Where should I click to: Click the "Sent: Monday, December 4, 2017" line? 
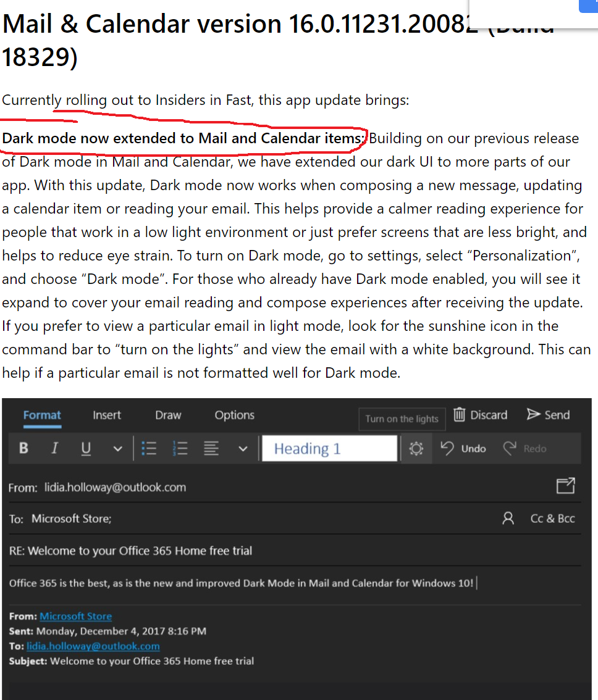[x=107, y=631]
